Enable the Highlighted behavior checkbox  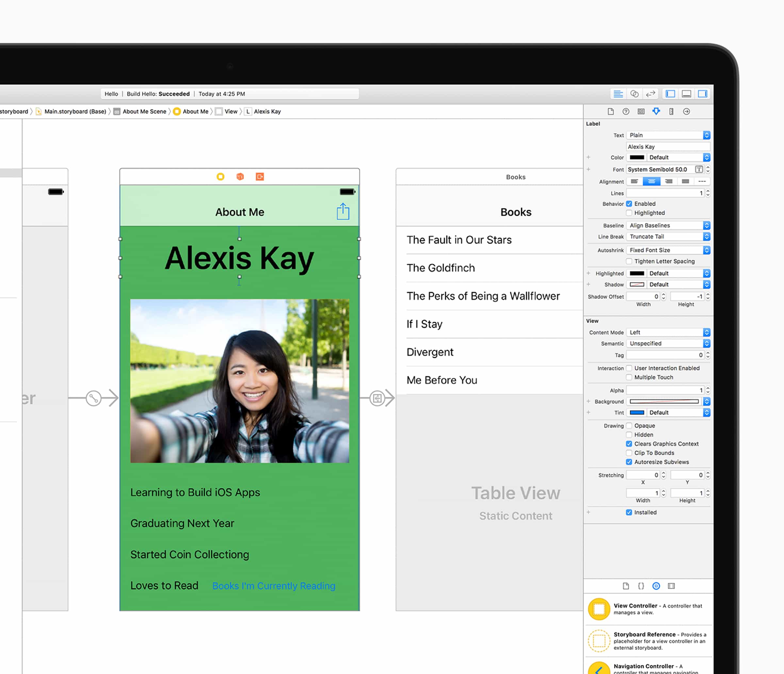click(629, 213)
